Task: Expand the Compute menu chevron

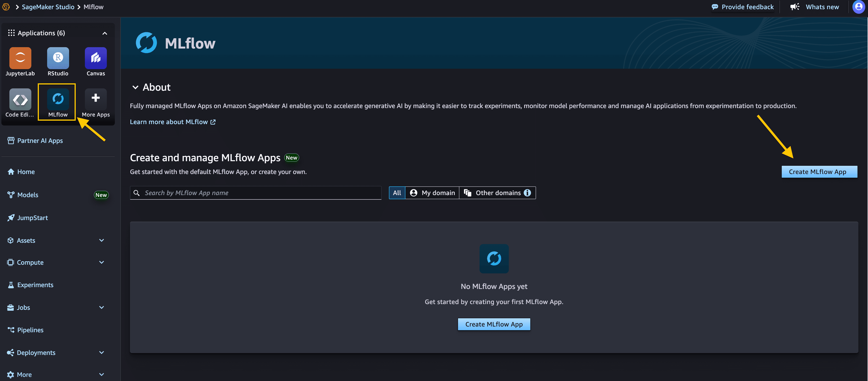Action: tap(101, 262)
